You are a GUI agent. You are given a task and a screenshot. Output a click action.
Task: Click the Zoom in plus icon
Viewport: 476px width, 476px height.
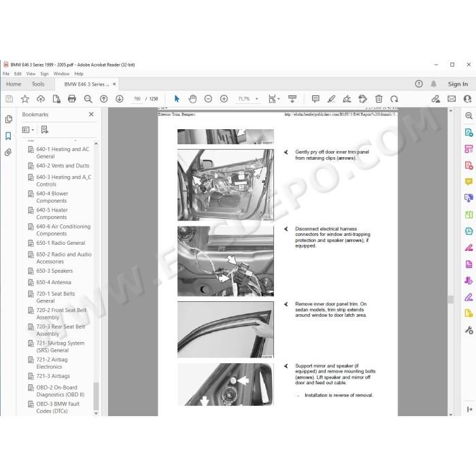(x=224, y=99)
